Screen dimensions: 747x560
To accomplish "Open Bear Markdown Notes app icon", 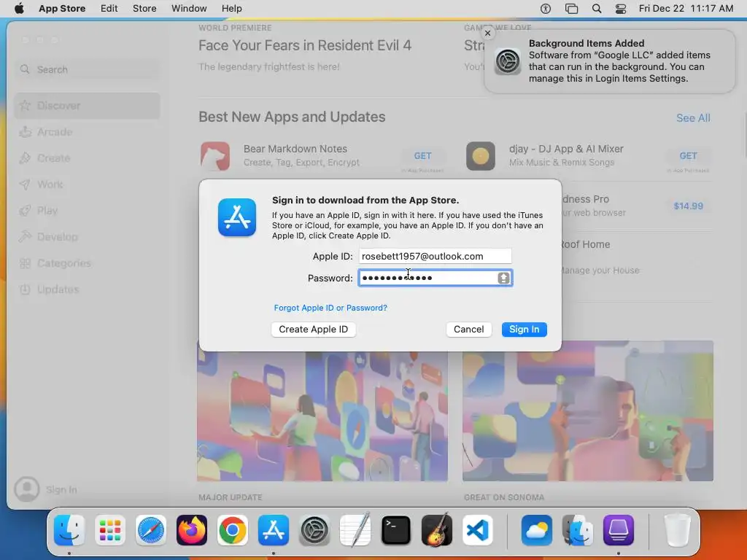I will pyautogui.click(x=215, y=156).
